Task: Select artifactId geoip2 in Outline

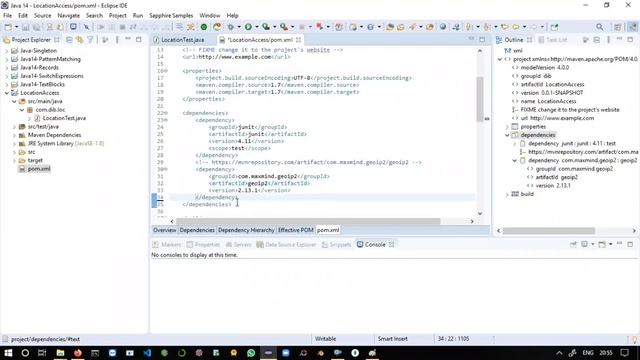Action: click(x=557, y=177)
